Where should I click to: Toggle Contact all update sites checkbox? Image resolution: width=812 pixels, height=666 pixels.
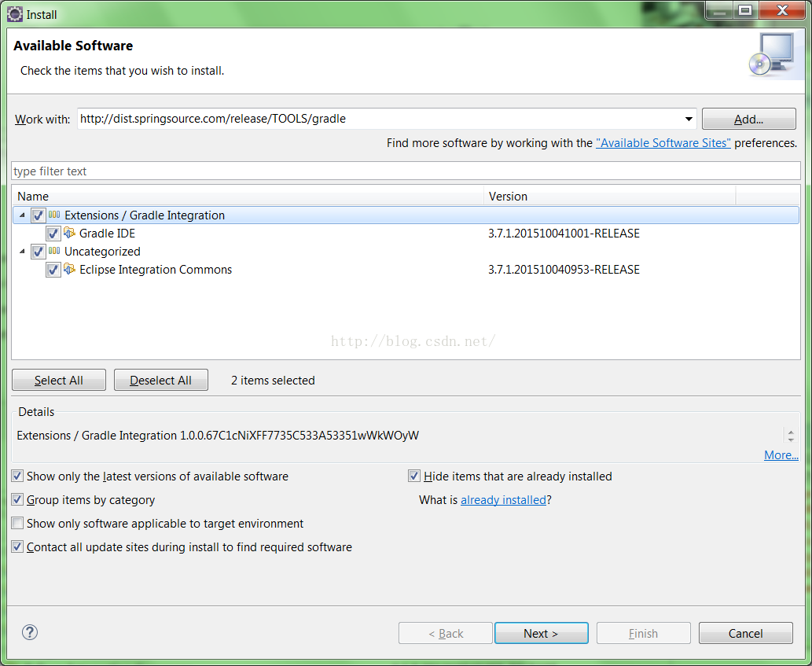(17, 547)
